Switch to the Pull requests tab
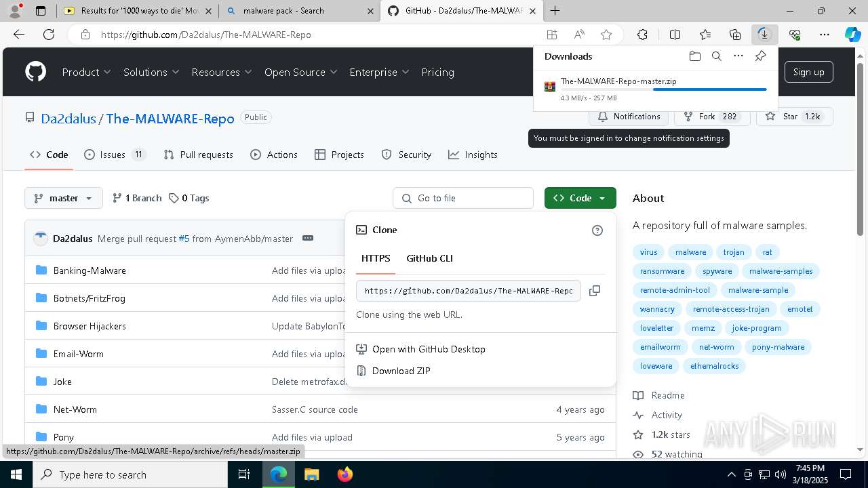Screen dimensions: 868x488 (199, 155)
